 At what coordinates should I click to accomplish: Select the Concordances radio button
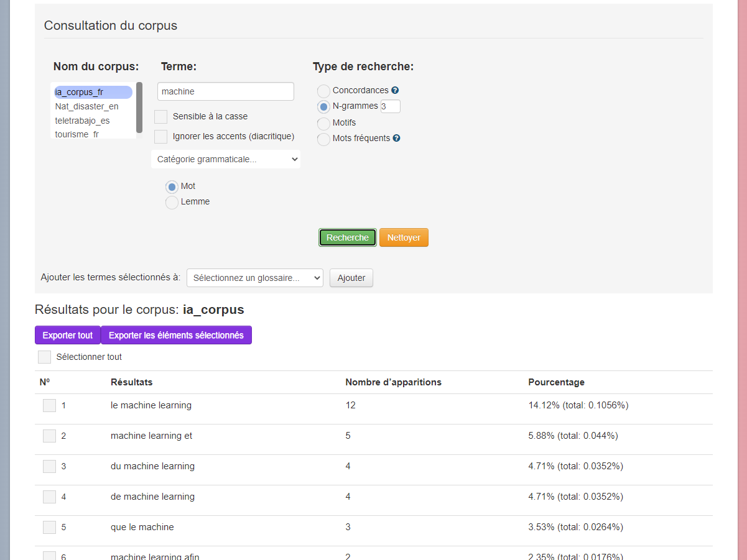click(x=323, y=91)
